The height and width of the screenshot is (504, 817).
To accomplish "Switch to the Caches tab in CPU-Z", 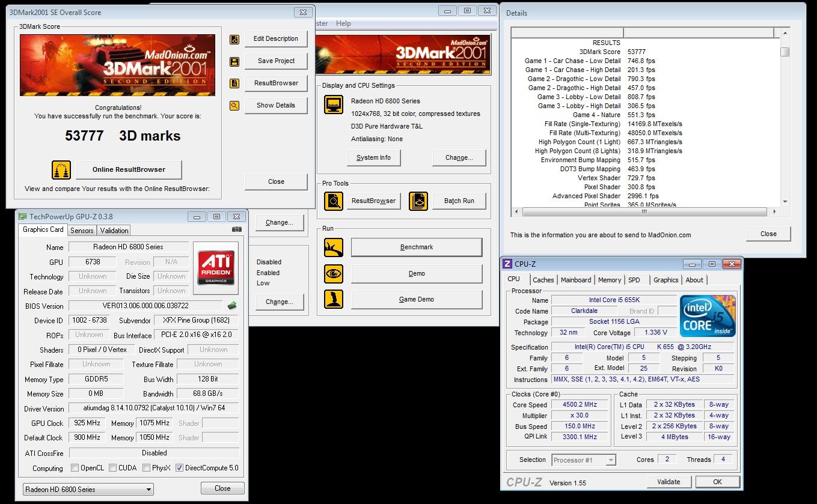I will point(543,280).
